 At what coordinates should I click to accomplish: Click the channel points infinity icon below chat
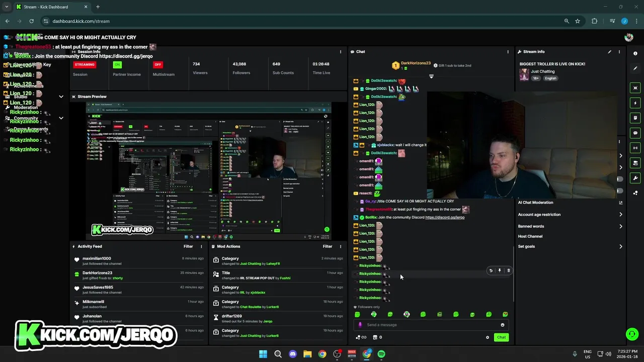pos(361,337)
